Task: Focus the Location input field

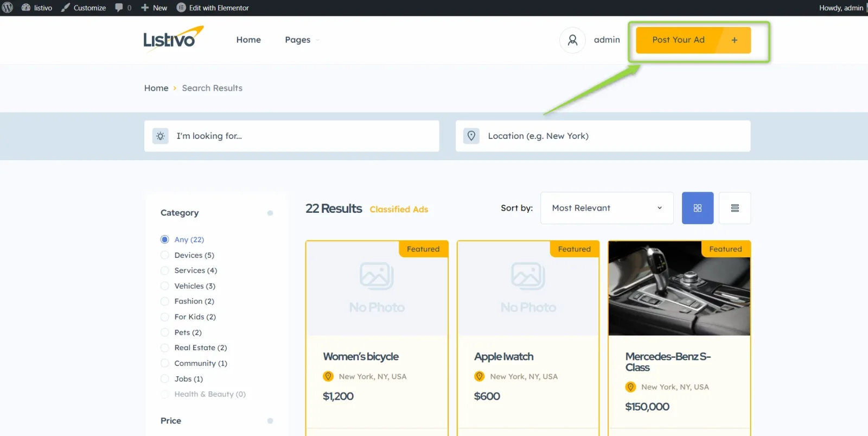Action: (x=603, y=136)
